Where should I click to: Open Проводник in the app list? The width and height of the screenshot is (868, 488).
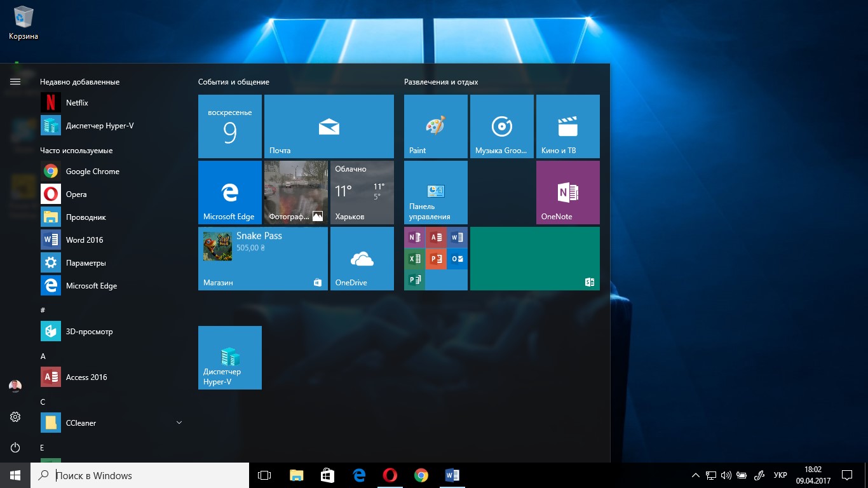pos(112,217)
